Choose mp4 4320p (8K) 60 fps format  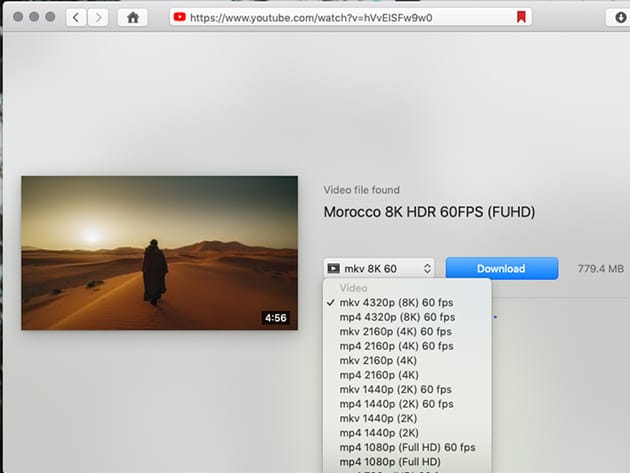tap(397, 317)
